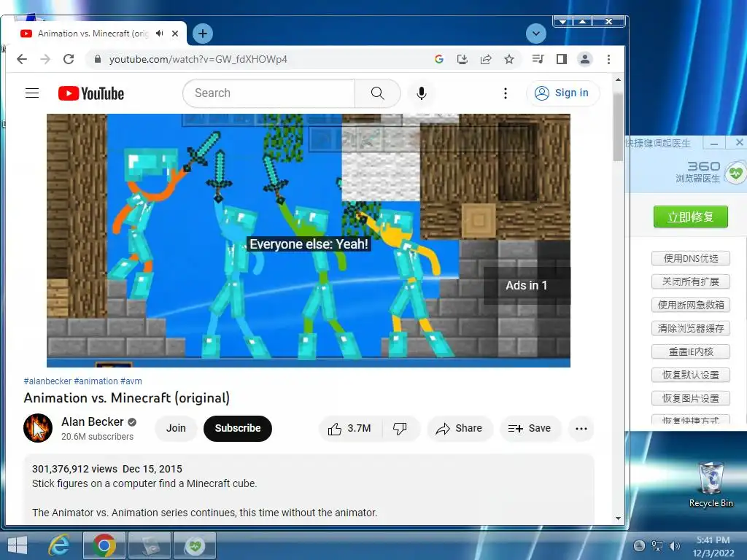Click the green 立即修复 button in 360 panel
Viewport: 747px width, 560px height.
[690, 217]
